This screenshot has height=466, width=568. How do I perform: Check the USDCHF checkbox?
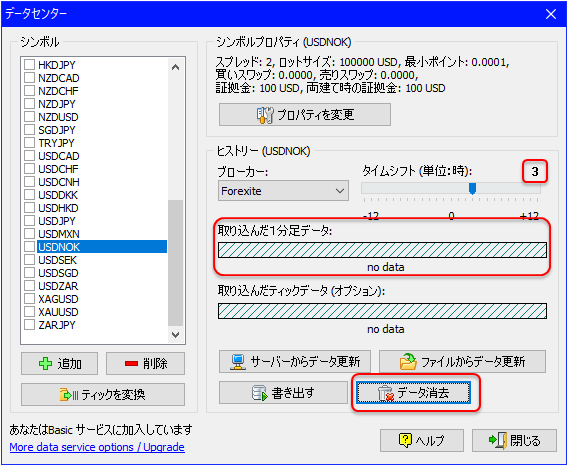coord(29,168)
